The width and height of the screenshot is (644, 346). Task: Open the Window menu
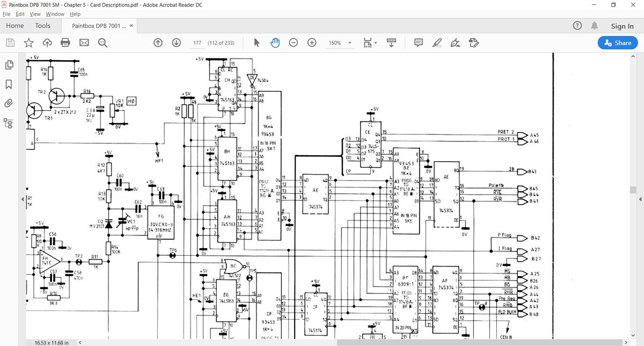click(55, 14)
